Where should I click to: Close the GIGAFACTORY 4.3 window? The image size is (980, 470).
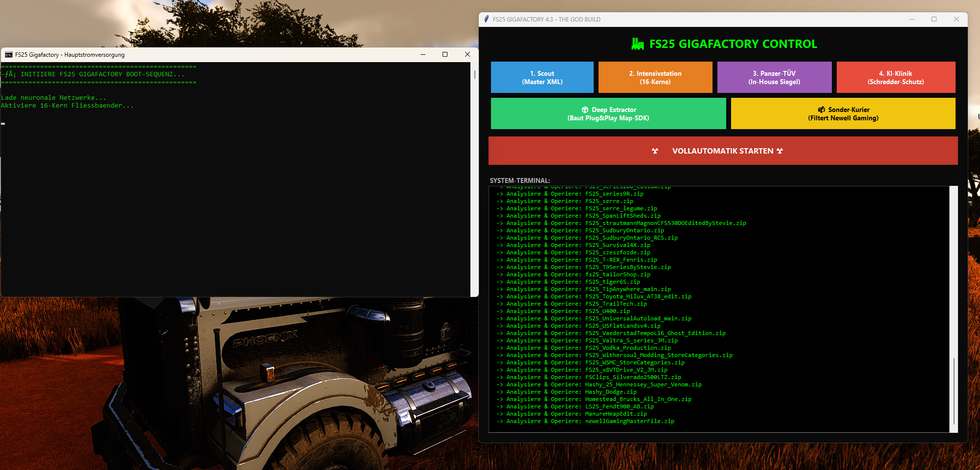coord(956,20)
